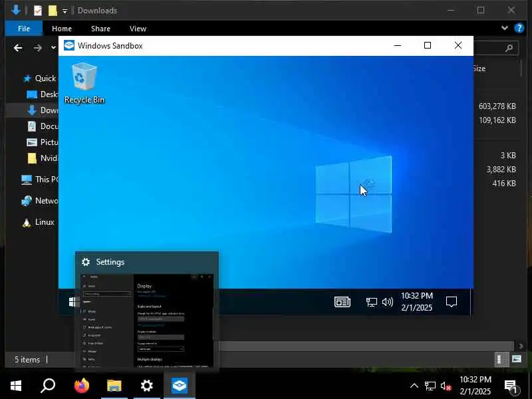The width and height of the screenshot is (532, 399).
Task: Minimize the Windows Sandbox window
Action: pos(397,45)
